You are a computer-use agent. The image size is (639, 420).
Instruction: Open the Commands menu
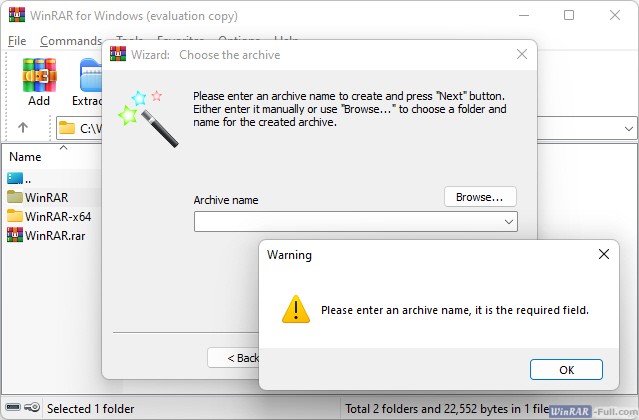click(70, 41)
